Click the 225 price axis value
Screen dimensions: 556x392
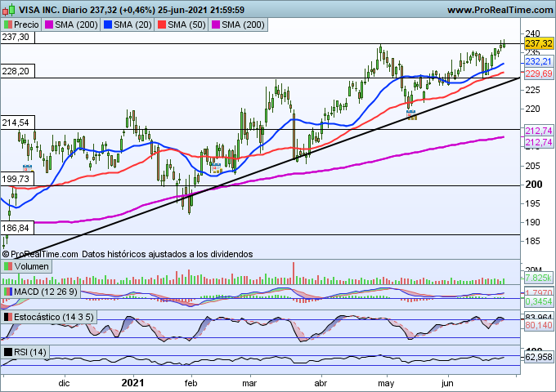point(532,91)
